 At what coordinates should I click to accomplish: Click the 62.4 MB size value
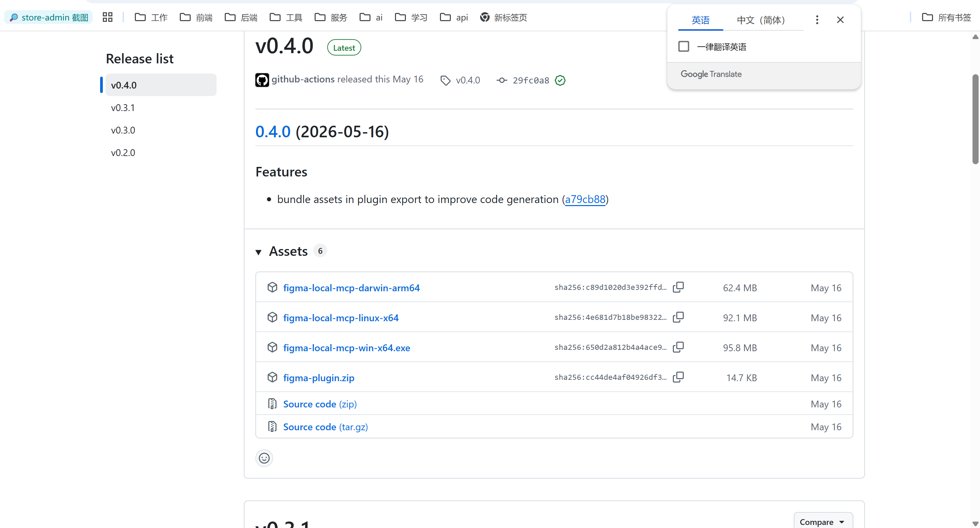[740, 288]
